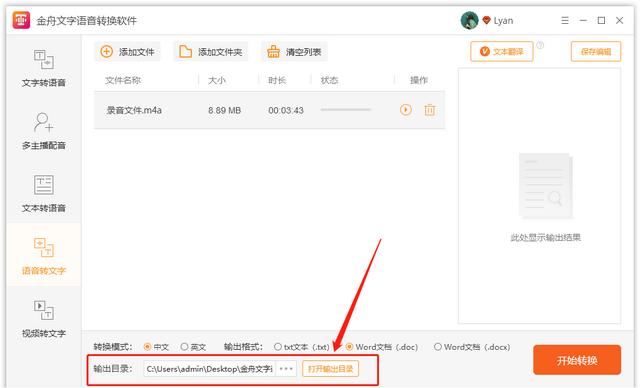Click 开始转换 to start converting
Screen dimensions: 640x388
coord(577,360)
